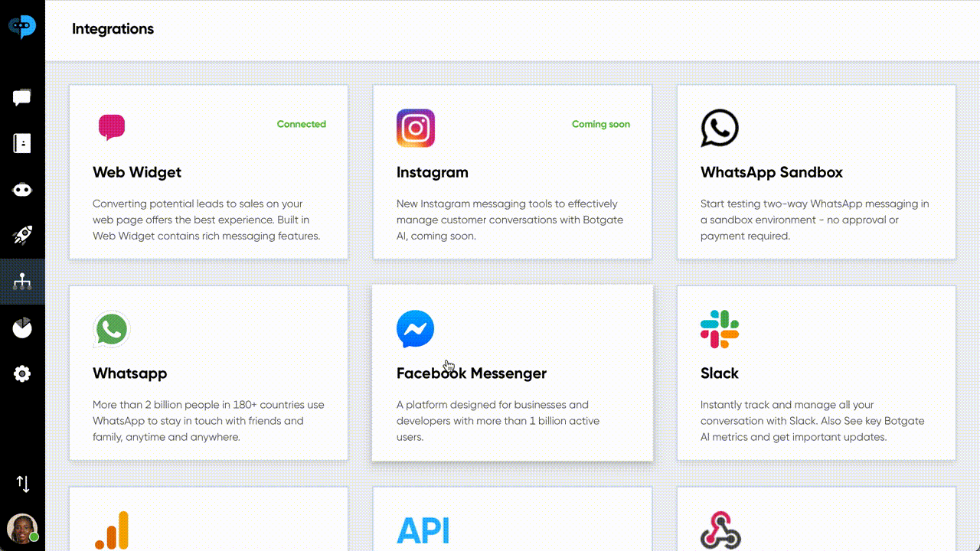Click the Botgate logo at top left
The image size is (980, 551).
(22, 27)
